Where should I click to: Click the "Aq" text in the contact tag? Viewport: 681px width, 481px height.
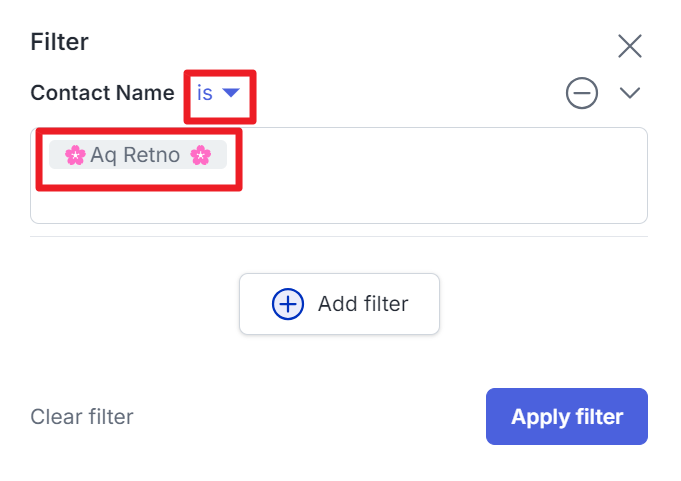103,156
